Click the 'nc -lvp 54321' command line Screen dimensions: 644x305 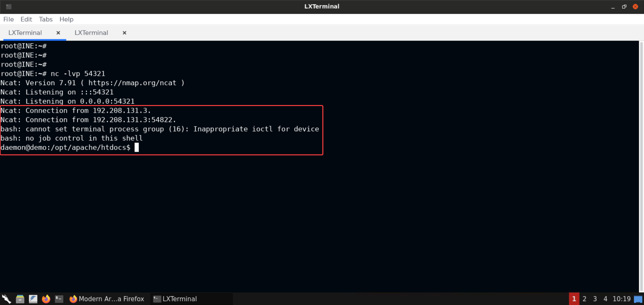53,73
